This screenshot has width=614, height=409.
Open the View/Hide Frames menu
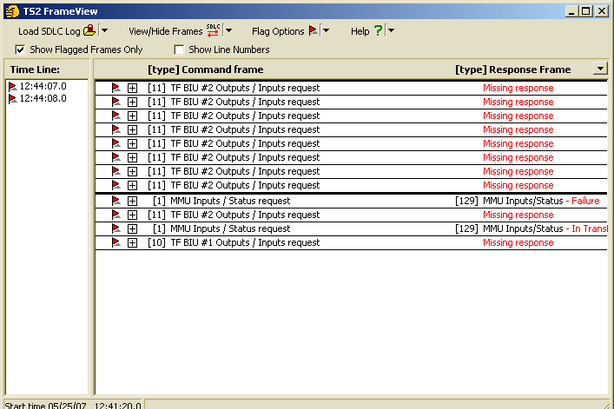point(165,31)
